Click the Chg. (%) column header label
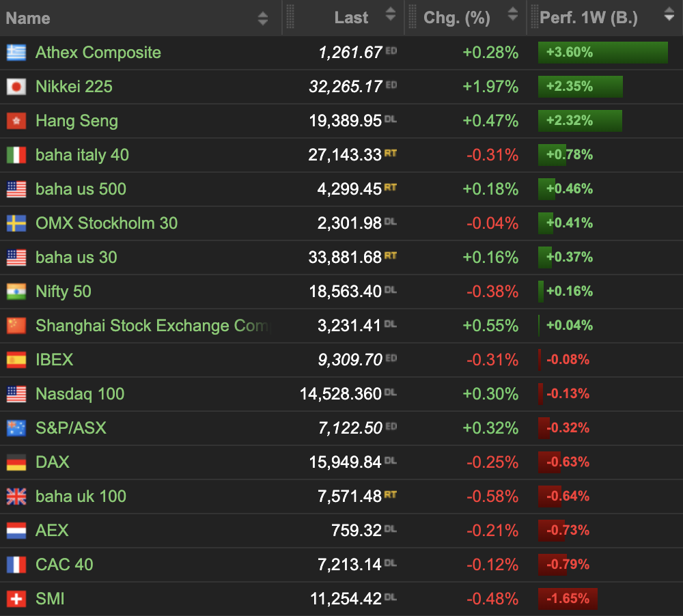The height and width of the screenshot is (616, 683). (x=457, y=18)
